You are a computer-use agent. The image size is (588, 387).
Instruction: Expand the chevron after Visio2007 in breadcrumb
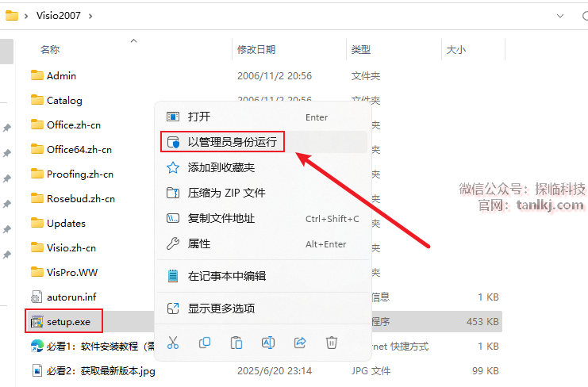(90, 16)
